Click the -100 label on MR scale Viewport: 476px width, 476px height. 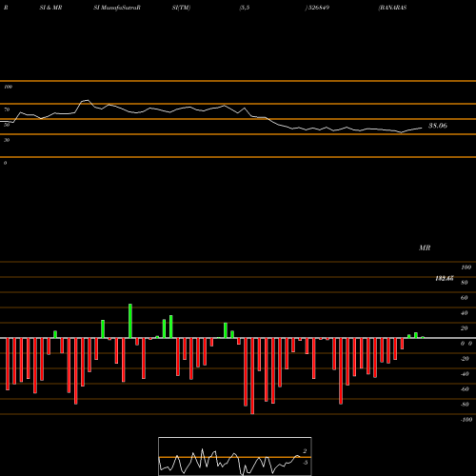[466, 420]
